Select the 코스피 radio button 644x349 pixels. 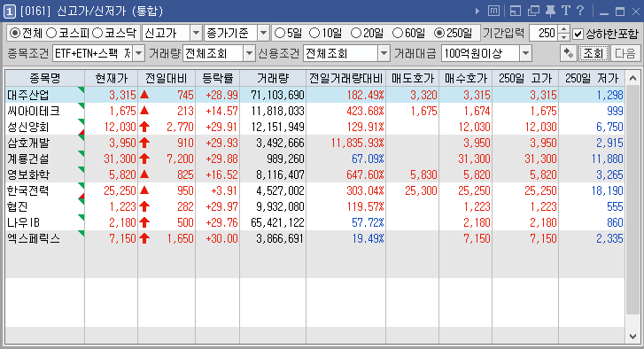coord(51,33)
